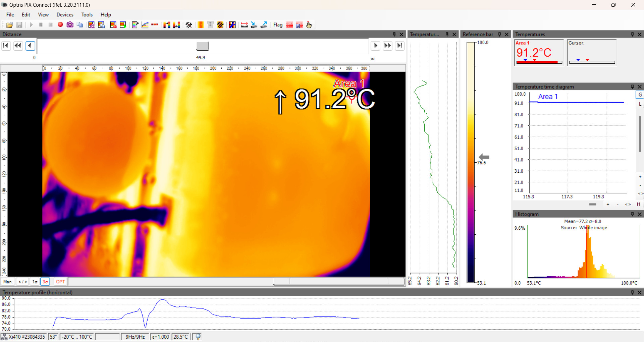Open the Devices menu
The height and width of the screenshot is (342, 644).
pyautogui.click(x=65, y=14)
